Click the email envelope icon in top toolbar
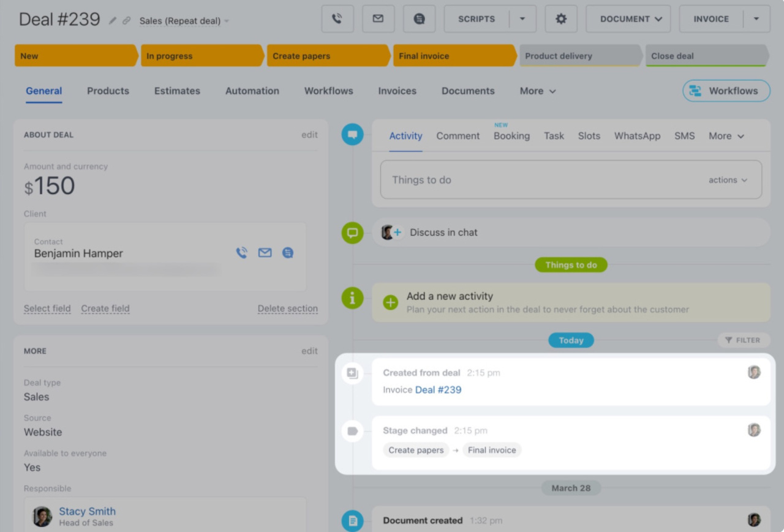Viewport: 784px width, 532px height. [378, 19]
